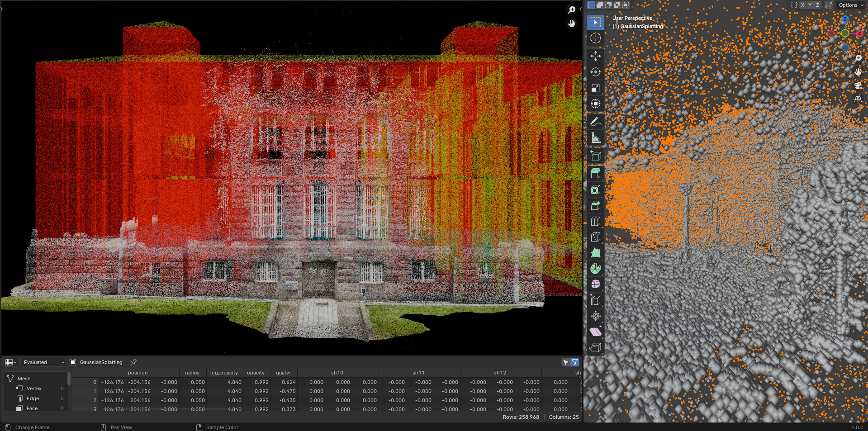This screenshot has width=868, height=431.
Task: Toggle camera view in the 3D viewport
Action: [858, 85]
